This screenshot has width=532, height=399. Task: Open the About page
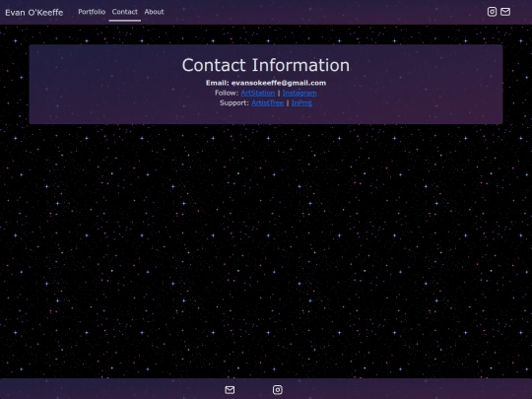(154, 12)
